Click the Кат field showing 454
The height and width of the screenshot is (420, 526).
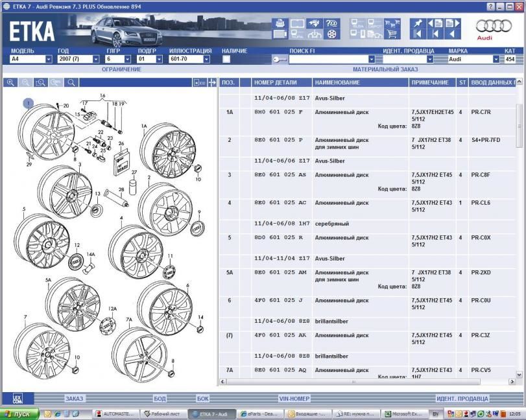tap(510, 60)
